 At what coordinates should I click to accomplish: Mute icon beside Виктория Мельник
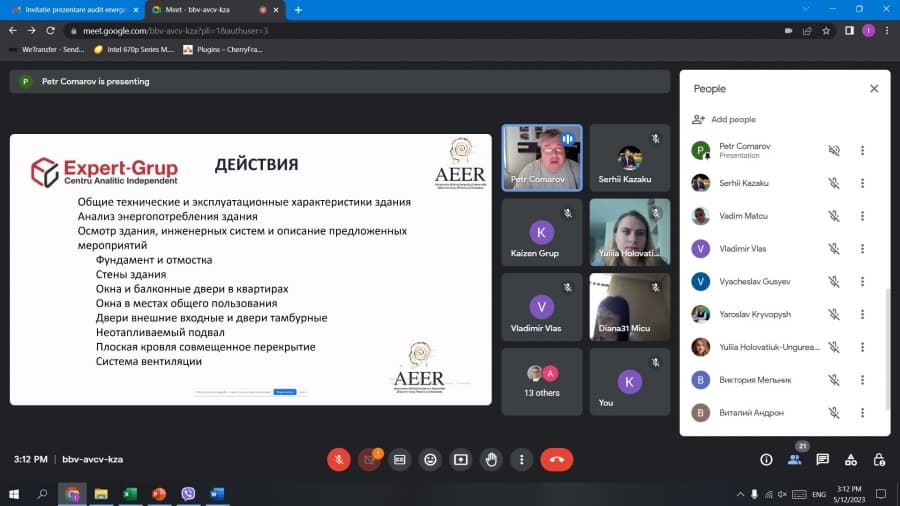(834, 380)
